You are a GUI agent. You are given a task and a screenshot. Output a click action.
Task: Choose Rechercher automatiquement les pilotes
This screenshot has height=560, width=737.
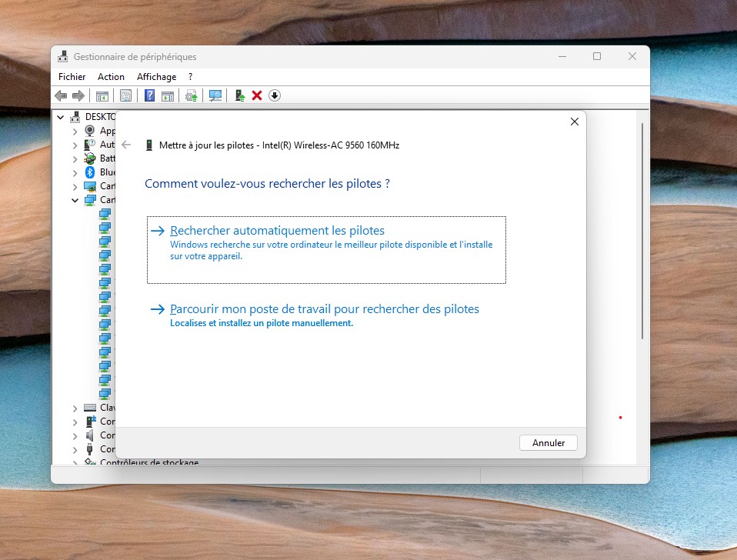tap(326, 250)
